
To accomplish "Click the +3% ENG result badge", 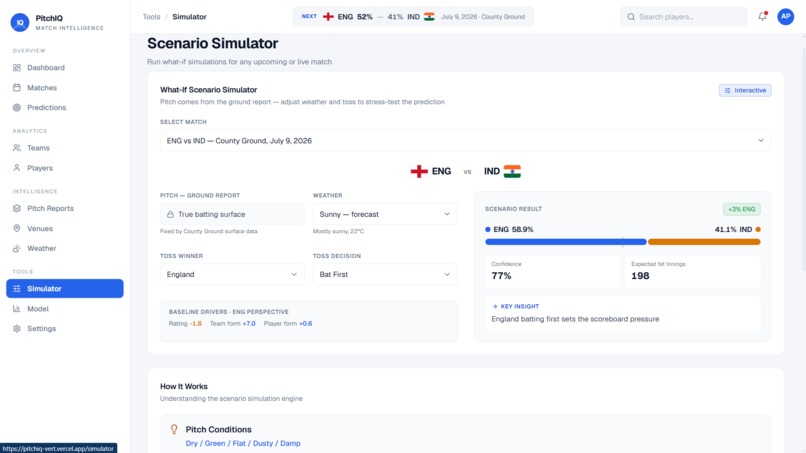I will pyautogui.click(x=742, y=209).
